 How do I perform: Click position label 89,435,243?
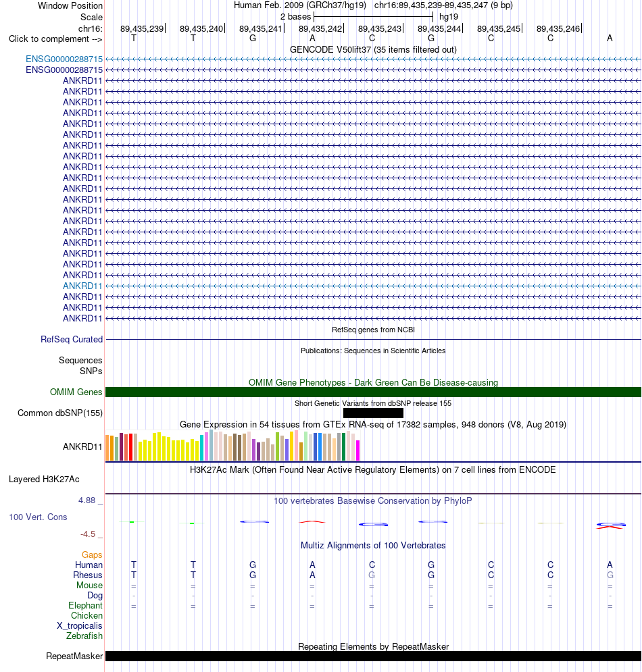pyautogui.click(x=380, y=29)
